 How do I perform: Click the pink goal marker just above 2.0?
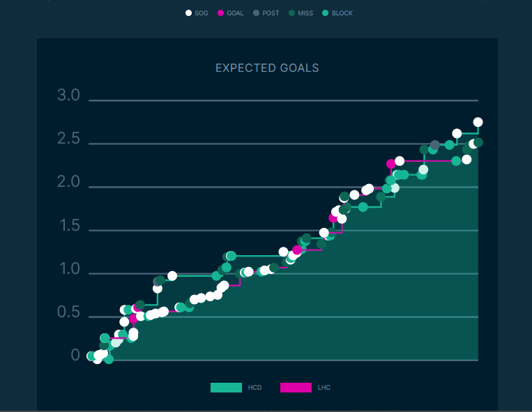(391, 164)
